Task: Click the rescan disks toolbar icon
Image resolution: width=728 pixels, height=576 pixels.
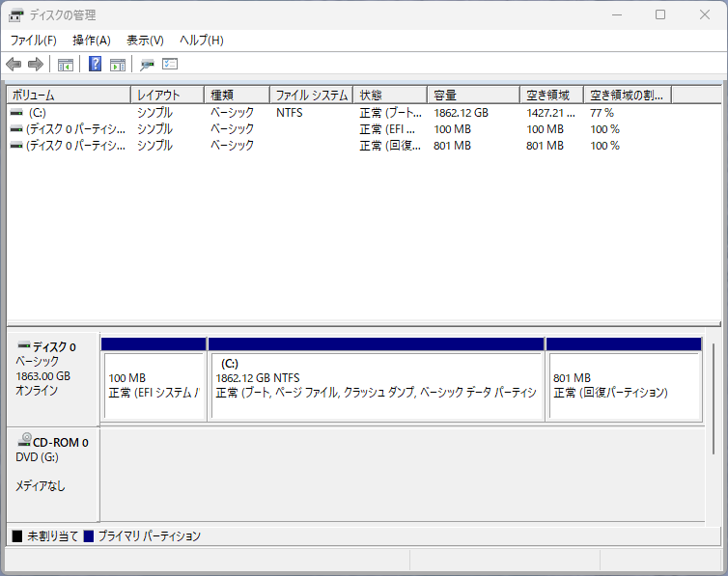Action: (147, 65)
